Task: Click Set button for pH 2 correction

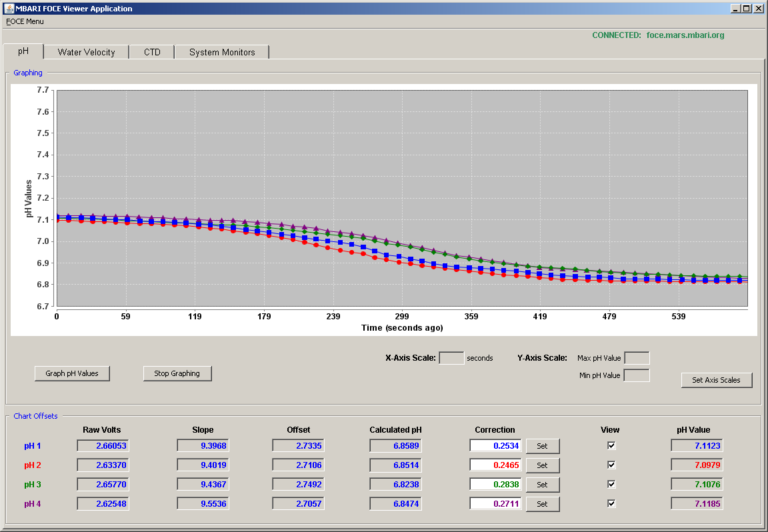Action: [543, 465]
